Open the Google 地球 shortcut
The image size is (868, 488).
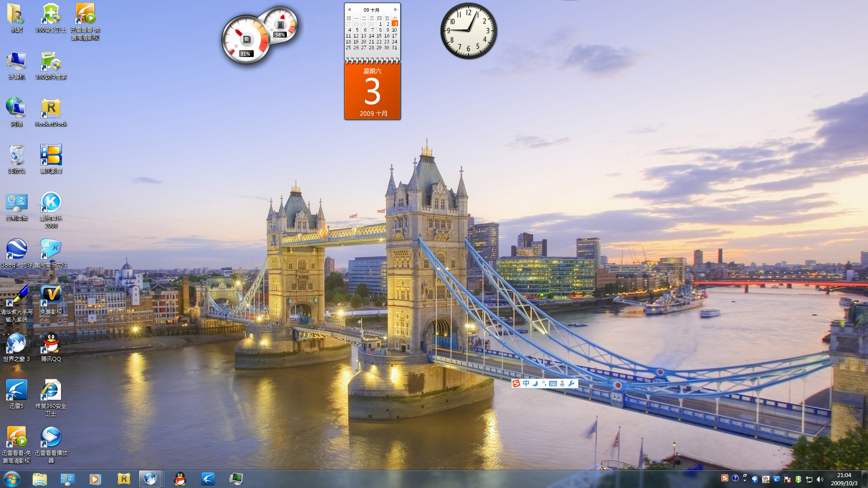16,254
